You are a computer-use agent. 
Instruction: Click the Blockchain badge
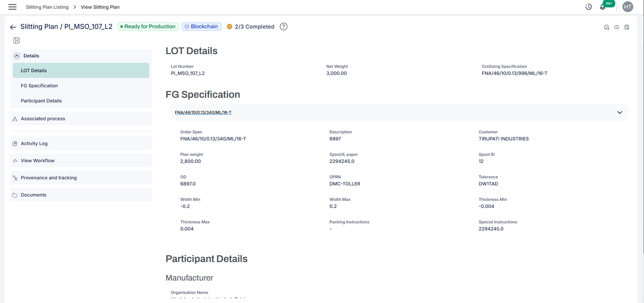[x=202, y=26]
